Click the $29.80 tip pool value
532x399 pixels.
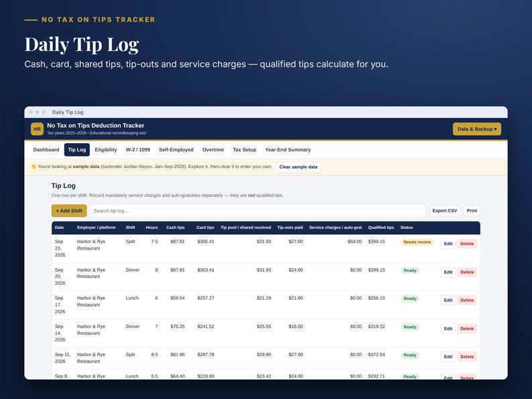tap(263, 355)
